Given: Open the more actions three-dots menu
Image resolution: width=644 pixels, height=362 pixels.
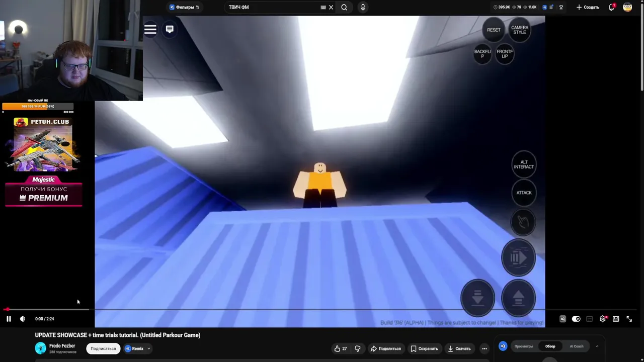Looking at the screenshot, I should 485,348.
